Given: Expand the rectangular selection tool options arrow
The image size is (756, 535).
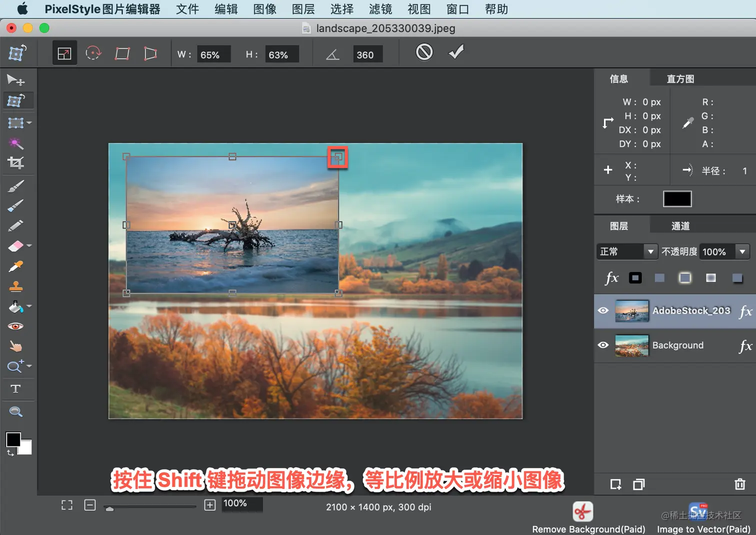Looking at the screenshot, I should 29,122.
